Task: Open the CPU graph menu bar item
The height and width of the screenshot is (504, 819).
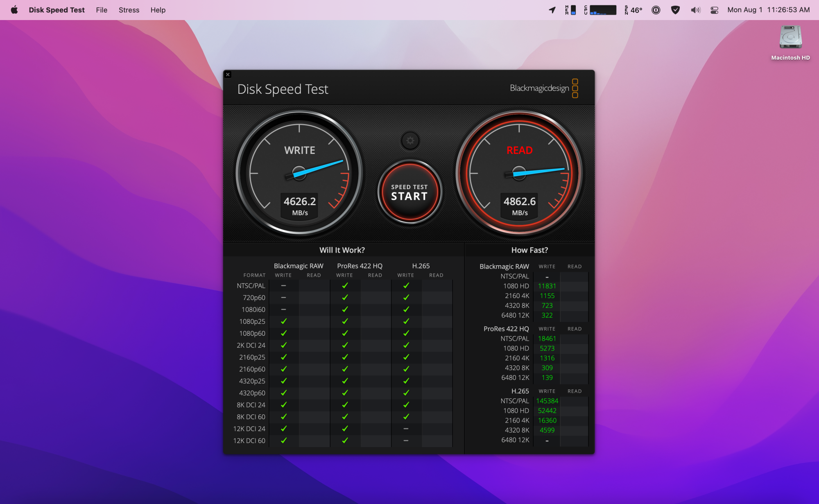Action: tap(600, 10)
